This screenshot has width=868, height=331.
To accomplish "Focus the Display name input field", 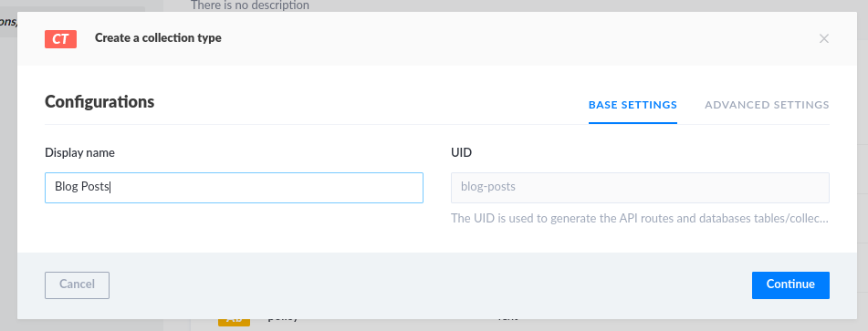I will point(235,187).
